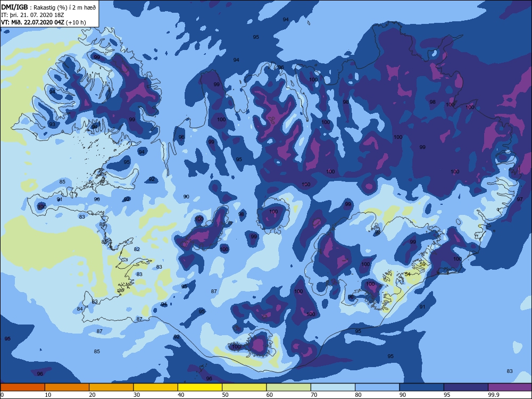Click the '97' value near east coast
532x399 pixels.
pos(520,199)
